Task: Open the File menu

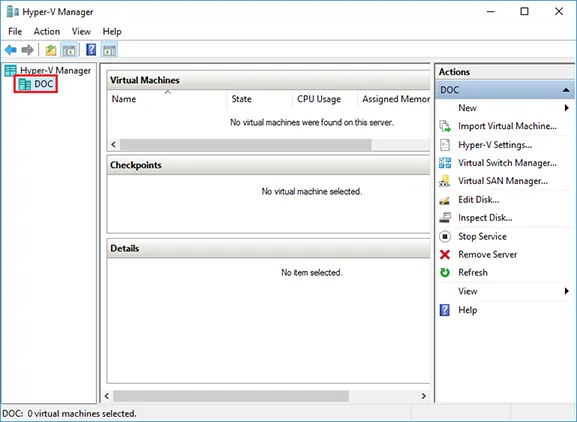Action: (x=15, y=32)
